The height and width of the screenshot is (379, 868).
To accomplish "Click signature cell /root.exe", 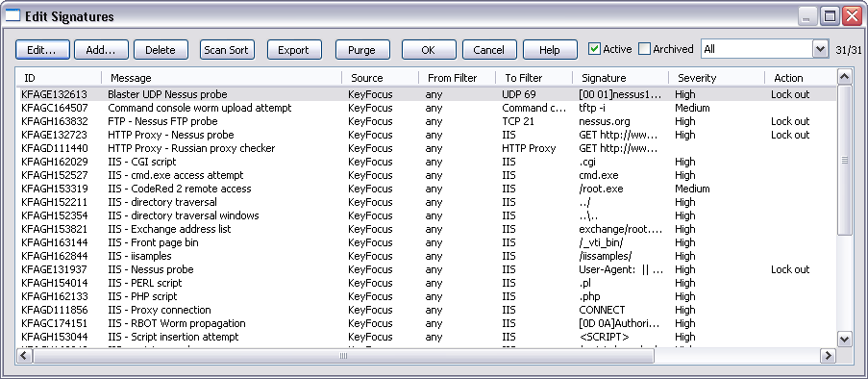I will [601, 189].
